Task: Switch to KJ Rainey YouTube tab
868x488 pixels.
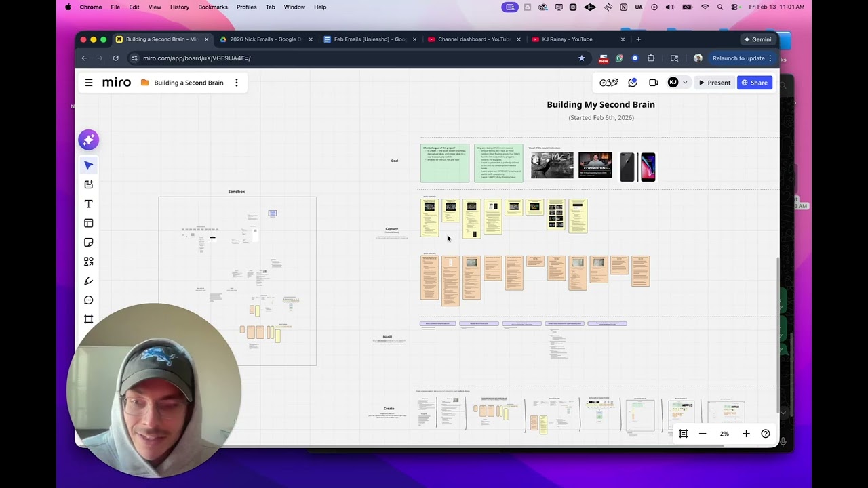Action: [x=578, y=39]
